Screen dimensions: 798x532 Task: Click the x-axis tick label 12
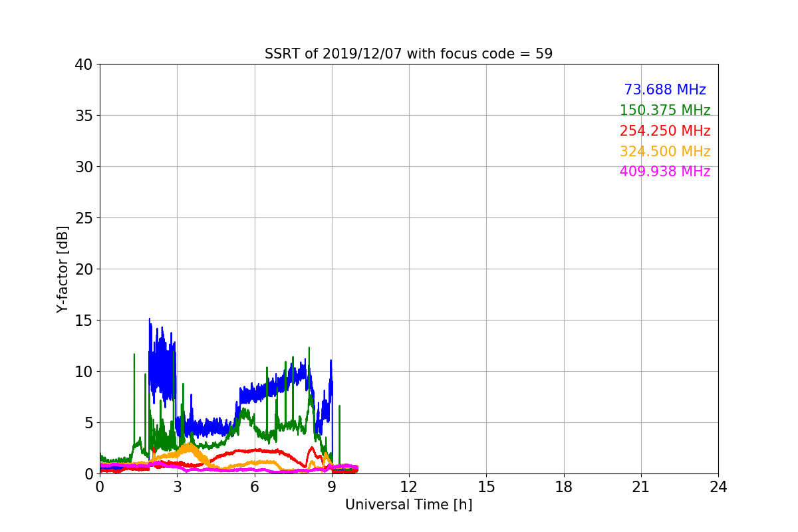(x=409, y=487)
